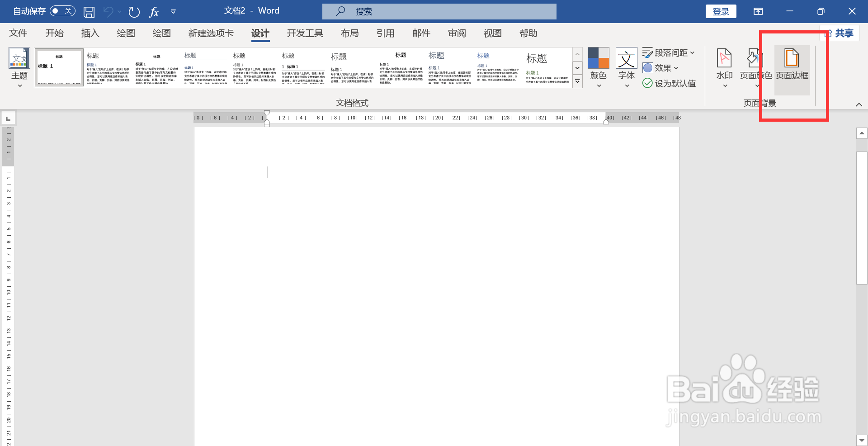Viewport: 868px width, 446px height.
Task: Open the 开发工具 (Developer) tab
Action: point(305,33)
